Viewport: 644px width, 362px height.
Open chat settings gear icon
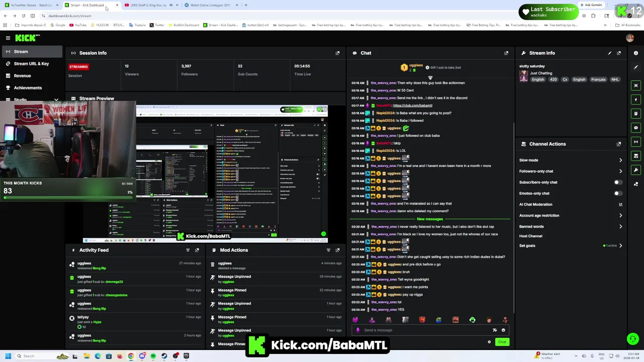coord(489,342)
